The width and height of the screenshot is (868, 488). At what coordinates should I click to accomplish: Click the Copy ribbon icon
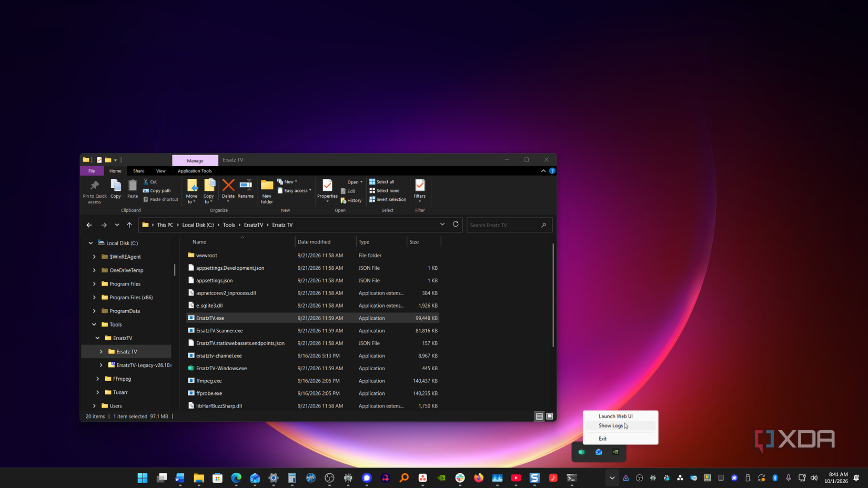pyautogui.click(x=116, y=189)
